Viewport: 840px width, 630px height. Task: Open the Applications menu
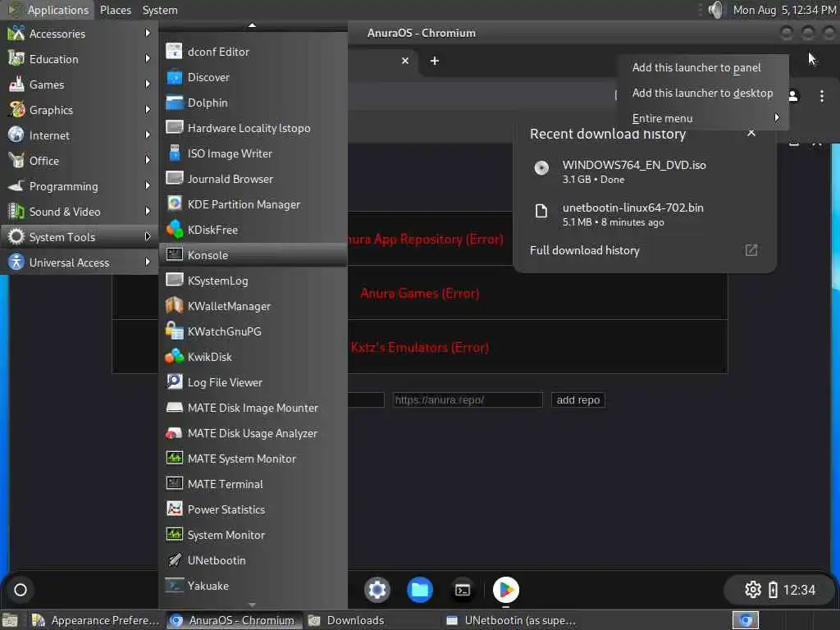[x=48, y=10]
